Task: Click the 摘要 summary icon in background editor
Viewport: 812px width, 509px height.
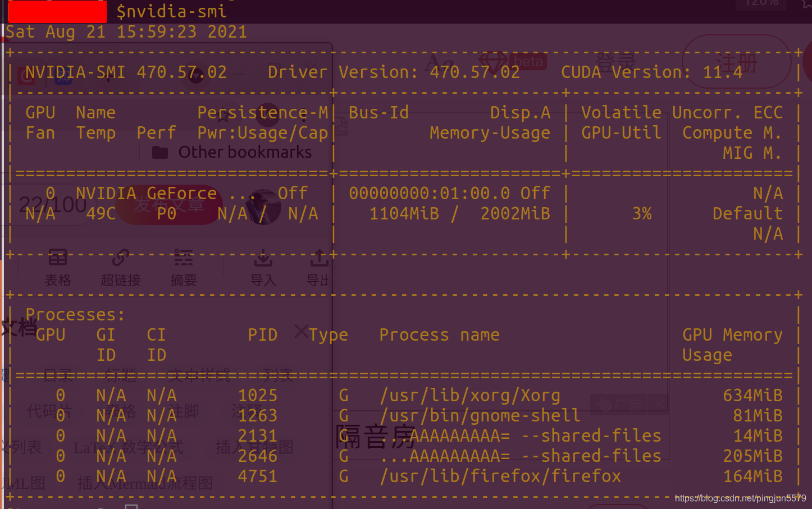Action: pos(183,258)
